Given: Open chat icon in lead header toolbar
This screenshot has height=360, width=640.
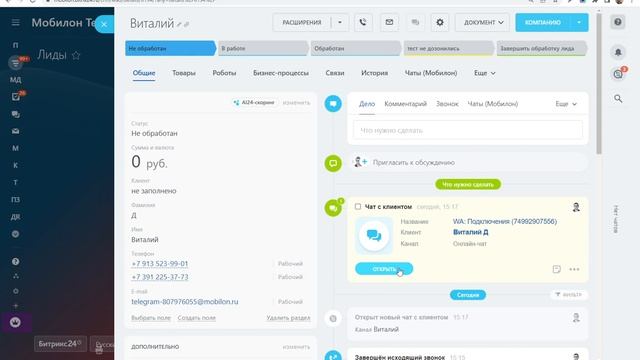Looking at the screenshot, I should click(415, 22).
